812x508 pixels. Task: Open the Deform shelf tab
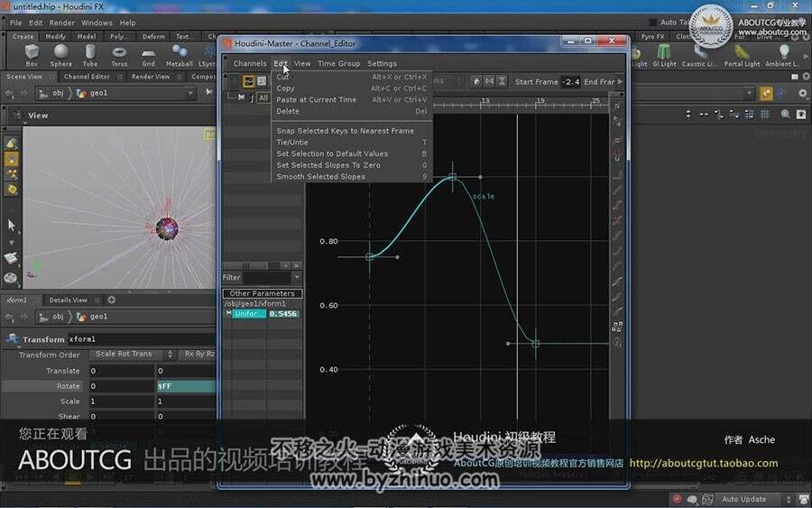point(153,36)
